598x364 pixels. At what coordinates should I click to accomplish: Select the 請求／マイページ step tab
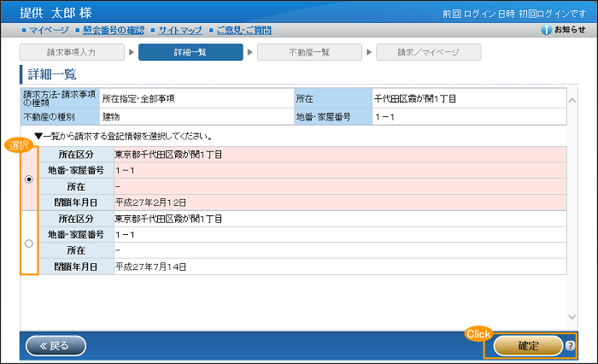[428, 52]
